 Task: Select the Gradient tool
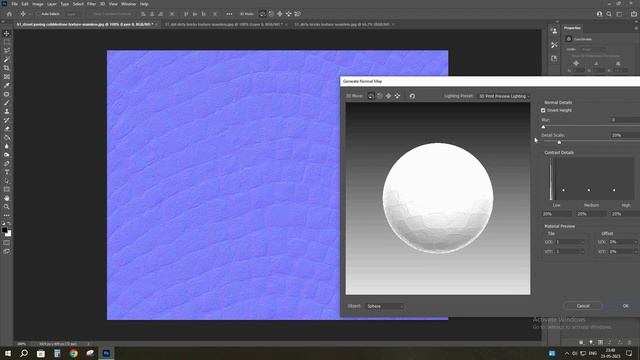7,138
